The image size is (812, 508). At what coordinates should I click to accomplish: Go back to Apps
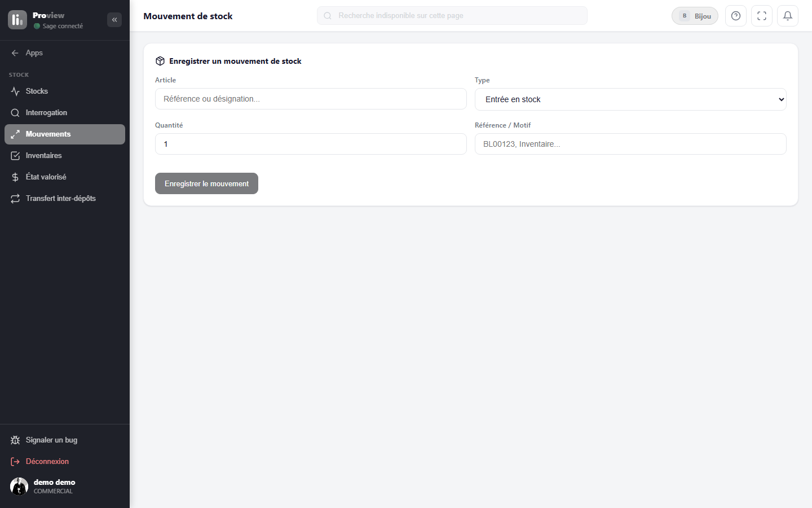[x=65, y=53]
